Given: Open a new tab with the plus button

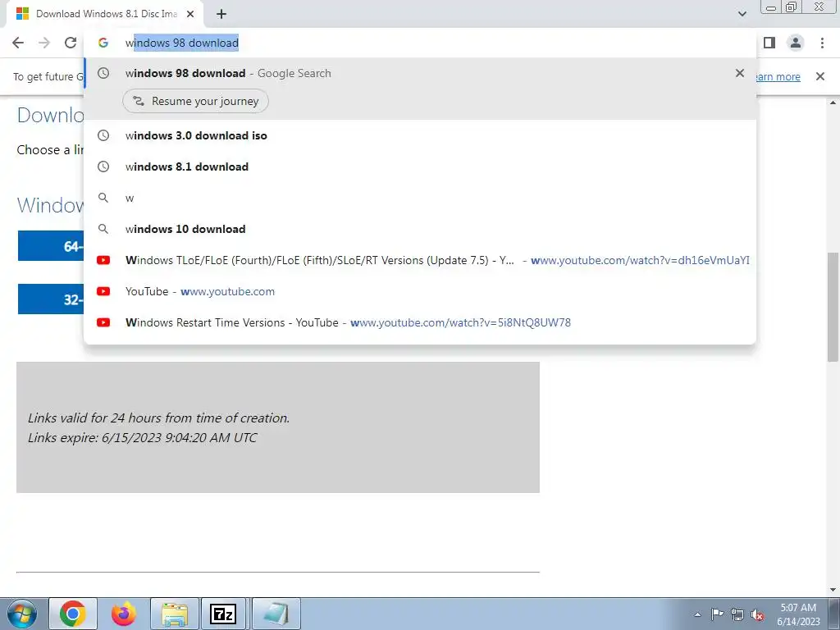Looking at the screenshot, I should click(221, 14).
